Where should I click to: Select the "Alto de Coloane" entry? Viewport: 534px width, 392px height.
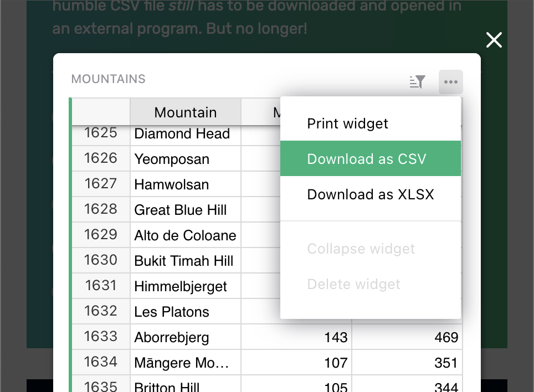tap(184, 235)
